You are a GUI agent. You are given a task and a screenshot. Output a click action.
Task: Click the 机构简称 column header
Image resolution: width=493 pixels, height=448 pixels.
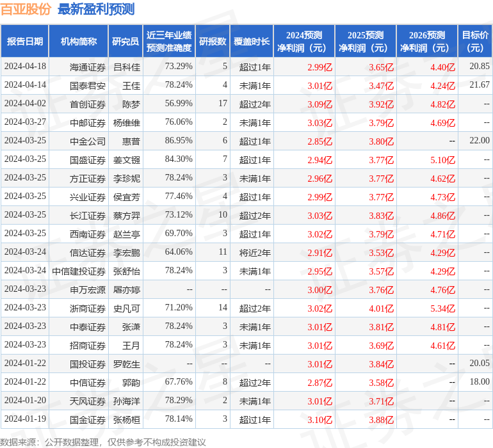[x=79, y=41]
